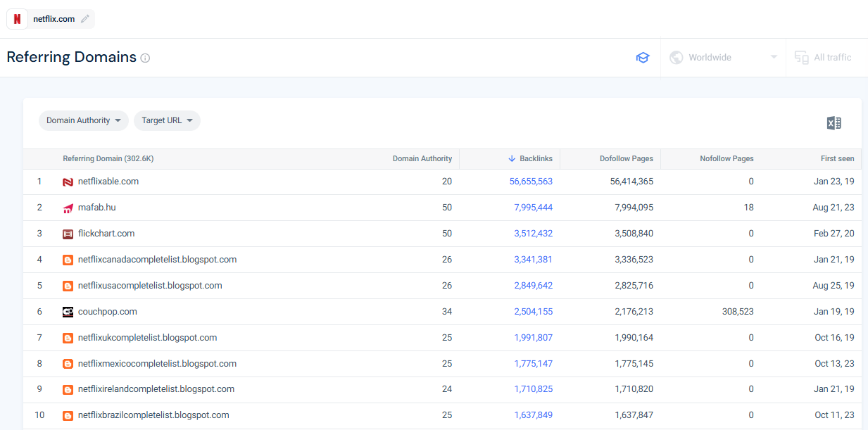Click the netflixmexicocompletelist blogger favicon
This screenshot has height=430, width=868.
[68, 364]
